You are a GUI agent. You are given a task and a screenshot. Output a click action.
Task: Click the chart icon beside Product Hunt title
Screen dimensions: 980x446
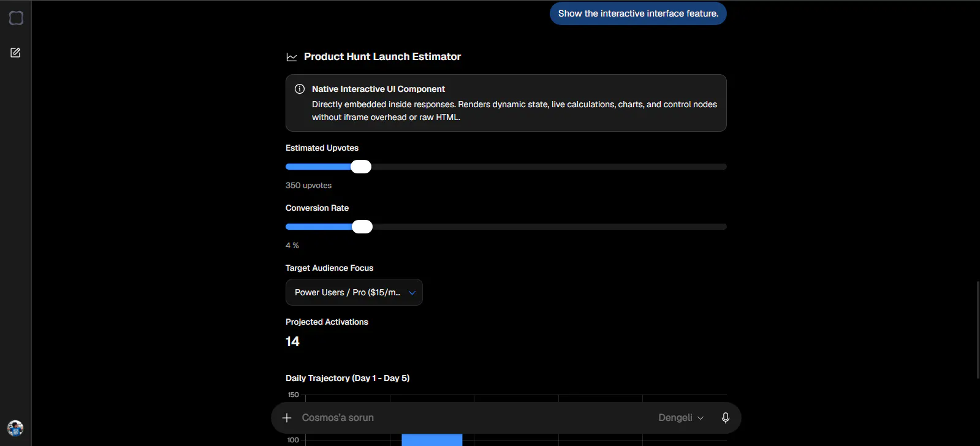point(292,57)
